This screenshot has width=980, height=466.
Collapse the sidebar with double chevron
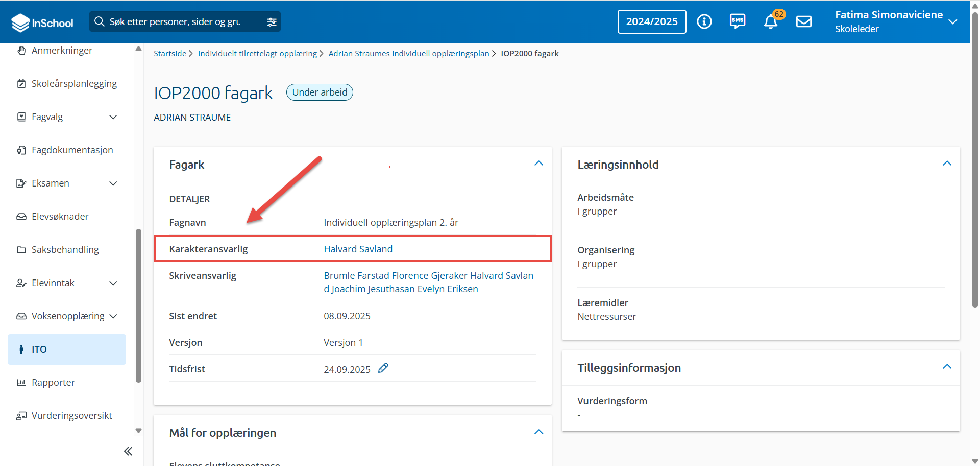128,451
